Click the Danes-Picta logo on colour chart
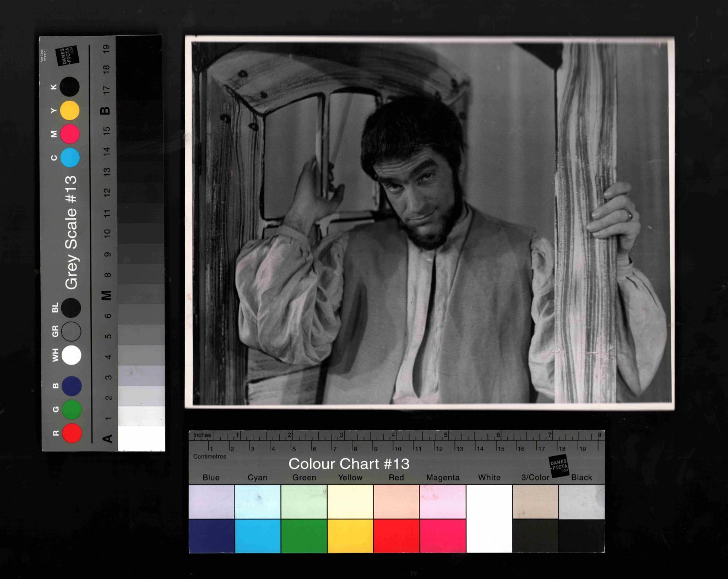The height and width of the screenshot is (579, 728). click(558, 466)
